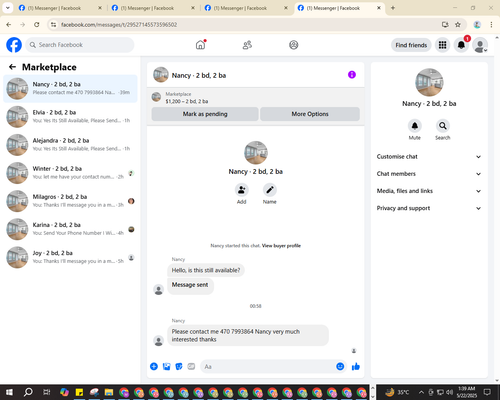Click the Find friends button

tap(411, 45)
